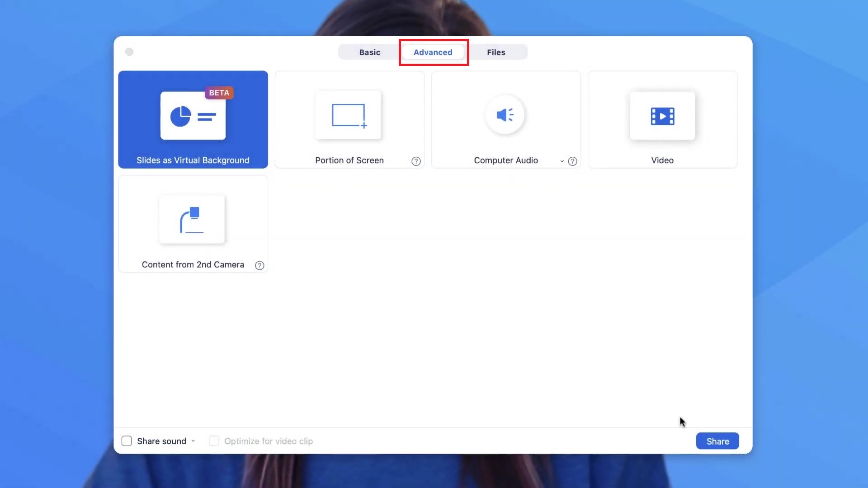Switch to Basic sharing tab
This screenshot has width=868, height=488.
tap(370, 52)
